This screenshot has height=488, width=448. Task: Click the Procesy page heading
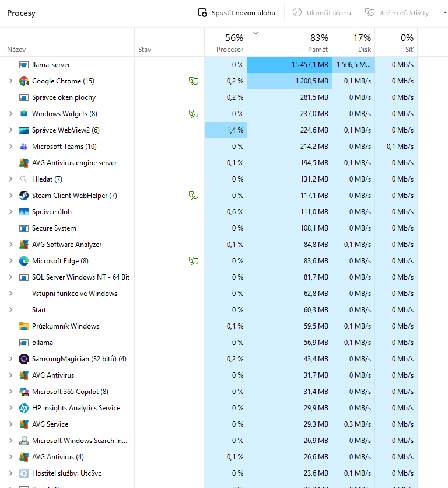tap(21, 13)
